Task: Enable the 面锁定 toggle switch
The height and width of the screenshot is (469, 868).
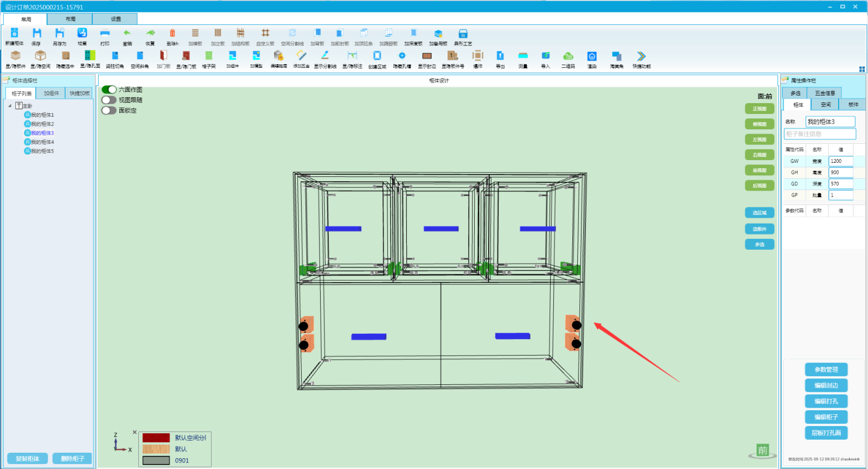Action: coord(109,110)
